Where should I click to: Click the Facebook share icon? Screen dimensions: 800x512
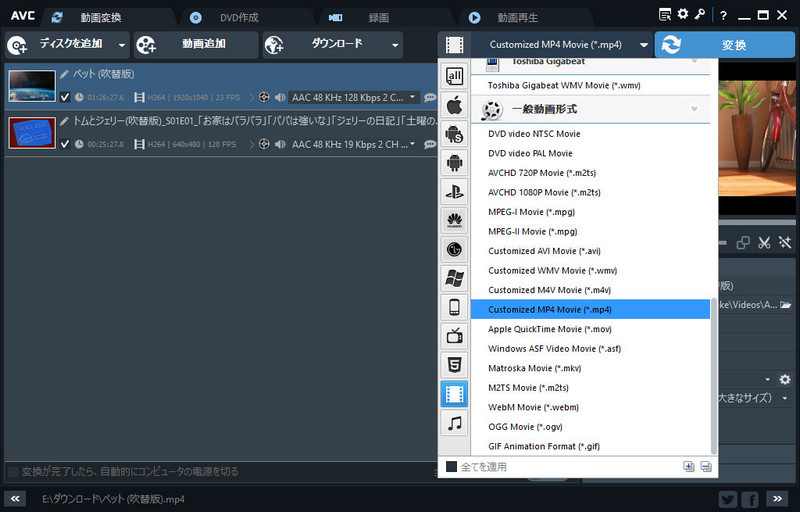point(750,499)
